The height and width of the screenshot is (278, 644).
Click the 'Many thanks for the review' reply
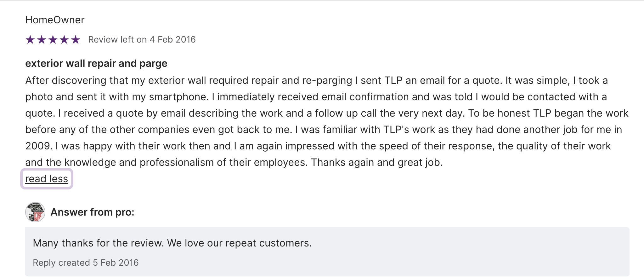click(x=172, y=243)
